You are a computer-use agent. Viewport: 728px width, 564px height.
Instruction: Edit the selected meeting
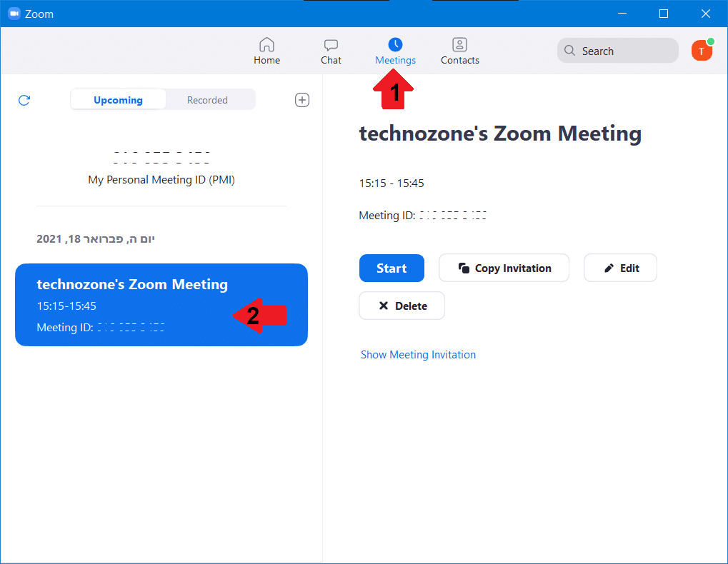(x=620, y=268)
